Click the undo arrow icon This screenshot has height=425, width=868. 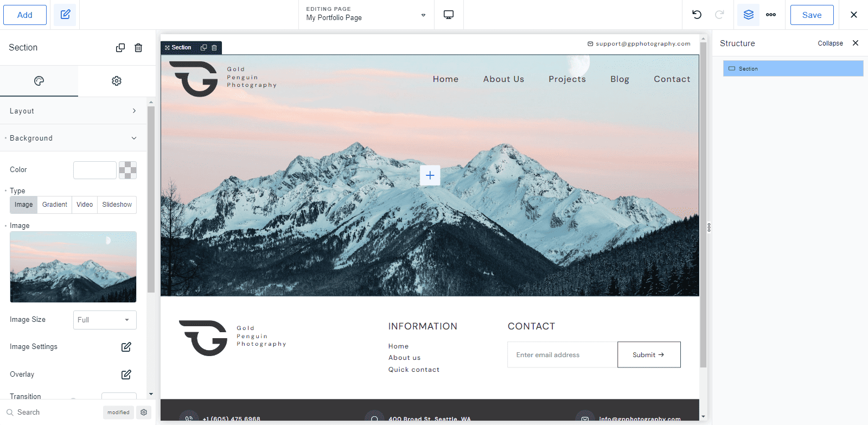[x=697, y=15]
